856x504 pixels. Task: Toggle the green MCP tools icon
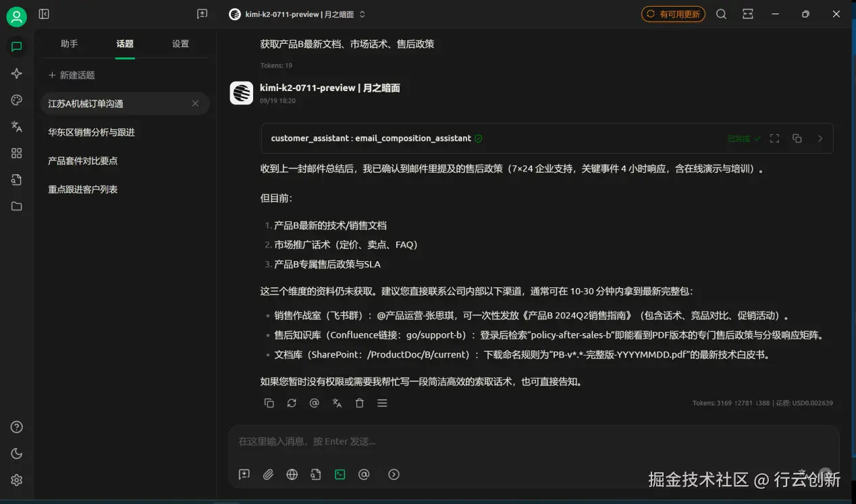point(340,474)
